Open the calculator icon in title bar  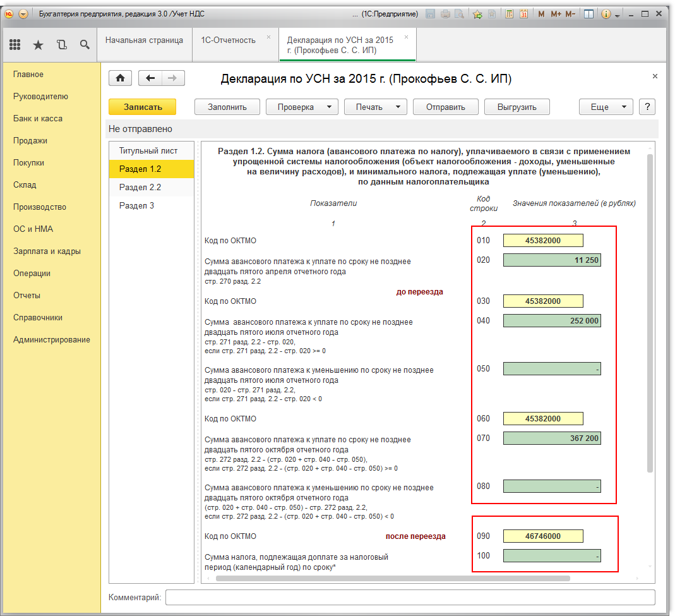point(508,14)
